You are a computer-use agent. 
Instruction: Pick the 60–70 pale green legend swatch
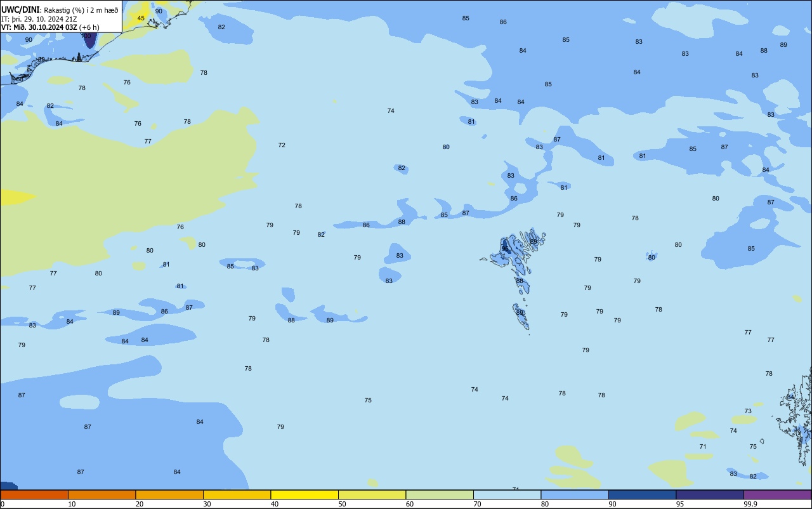point(440,494)
